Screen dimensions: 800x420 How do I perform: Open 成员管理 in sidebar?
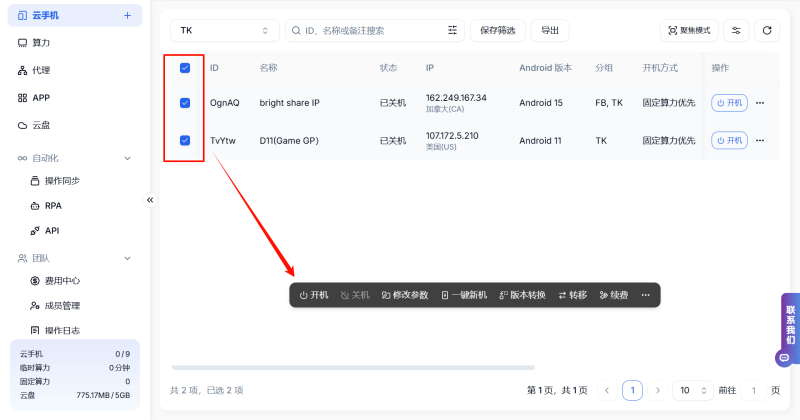[x=55, y=306]
